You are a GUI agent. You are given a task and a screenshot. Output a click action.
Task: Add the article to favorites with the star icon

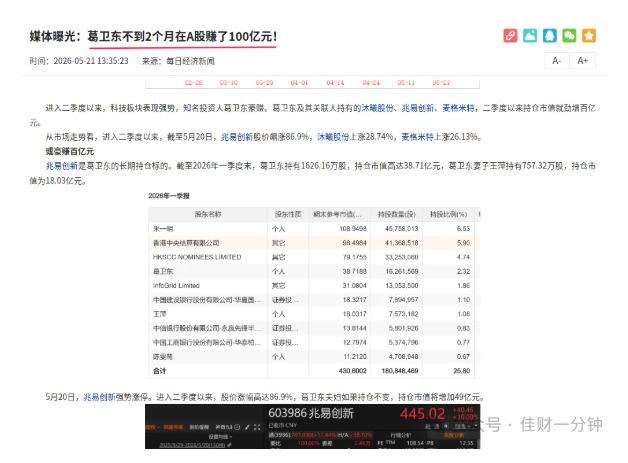(x=589, y=36)
